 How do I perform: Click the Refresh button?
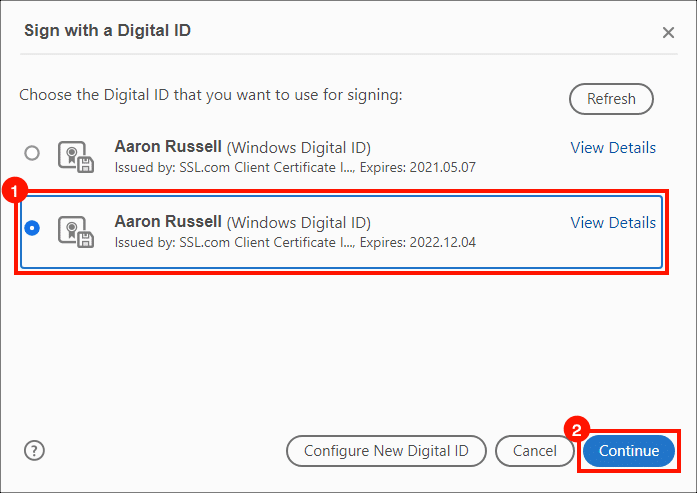coord(611,99)
